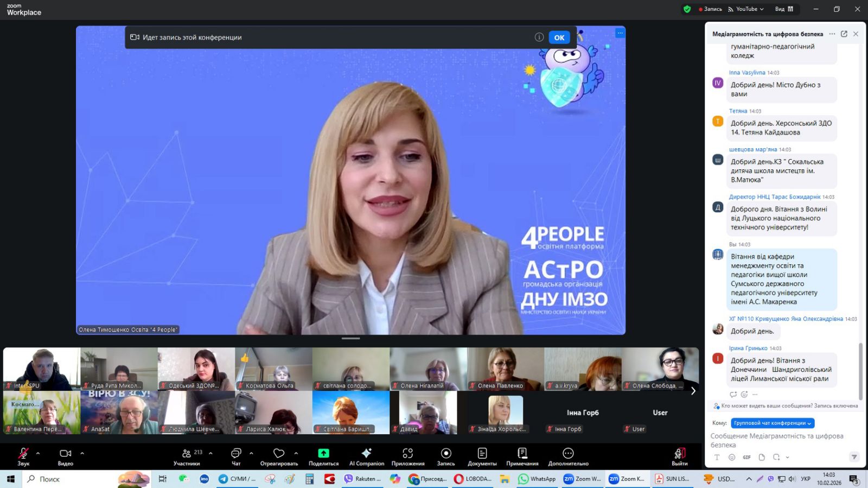Open the Вид view menu

784,9
